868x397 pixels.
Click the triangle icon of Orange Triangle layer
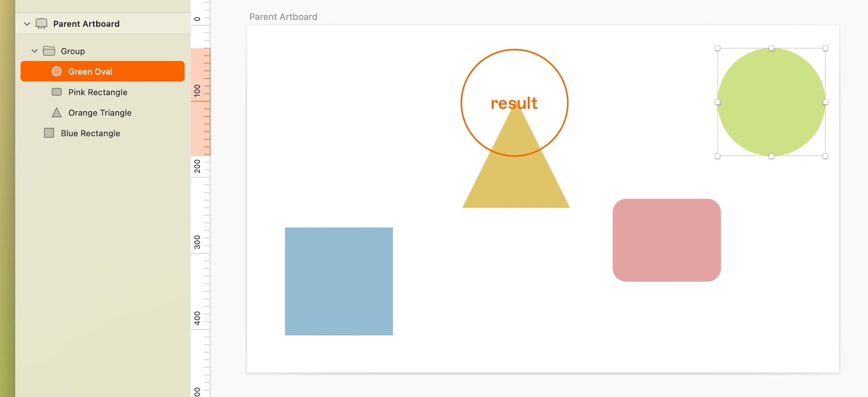pyautogui.click(x=57, y=113)
